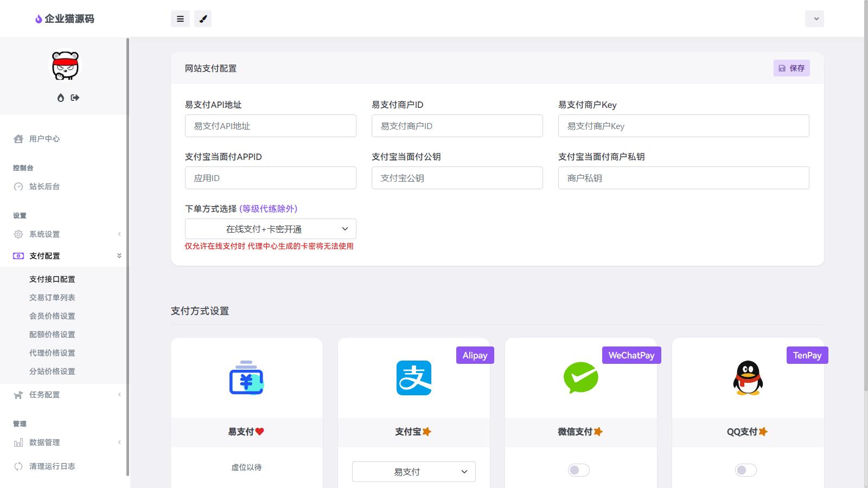Viewport: 868px width, 488px height.
Task: Click the 支付宝当面付商户私钥 input field
Action: (683, 178)
